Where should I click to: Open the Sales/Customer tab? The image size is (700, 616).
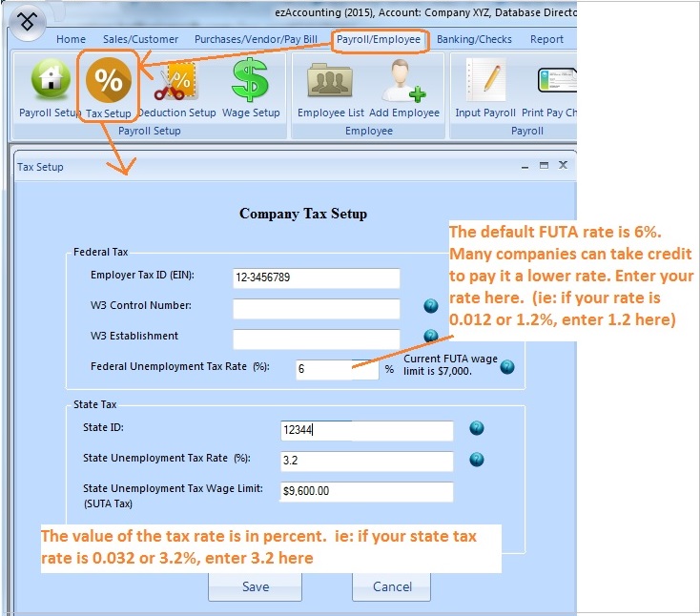click(140, 39)
